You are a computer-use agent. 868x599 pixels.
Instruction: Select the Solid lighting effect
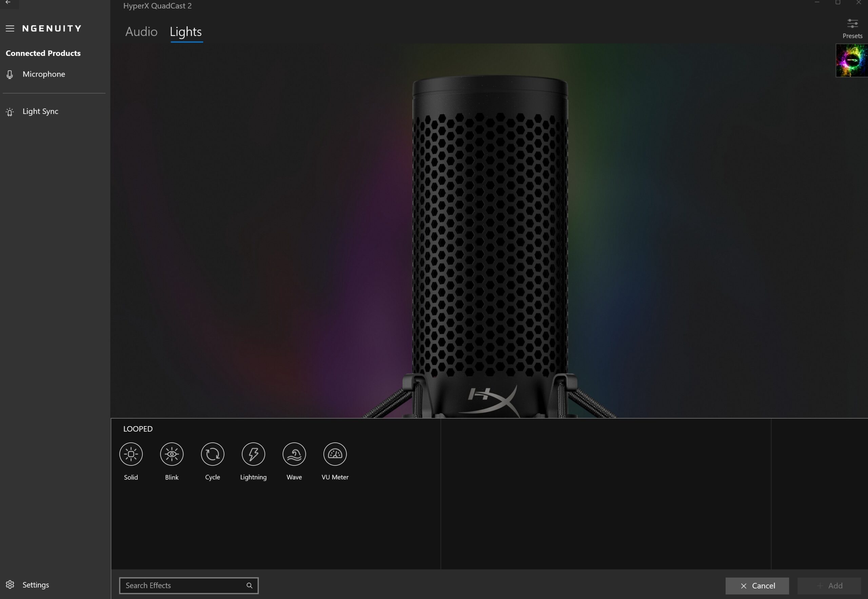tap(131, 454)
